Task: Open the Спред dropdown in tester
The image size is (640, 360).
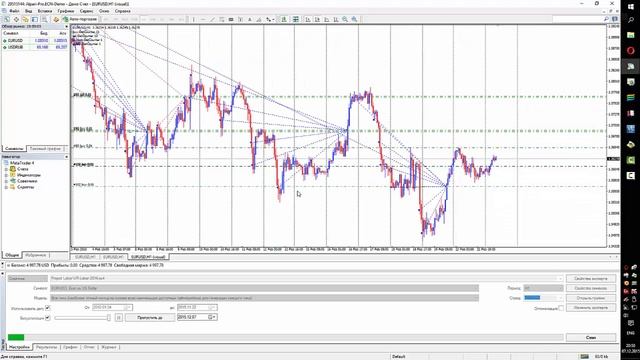Action: (x=543, y=298)
